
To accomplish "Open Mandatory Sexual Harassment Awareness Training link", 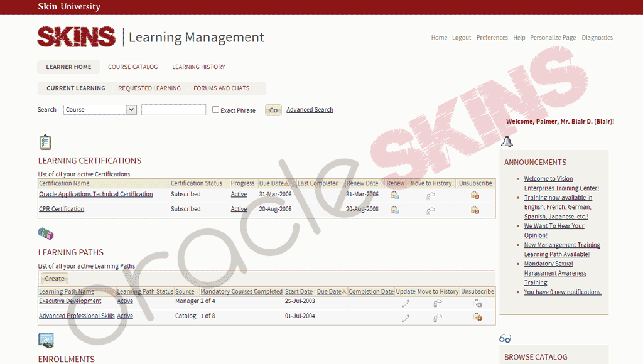I will point(555,273).
